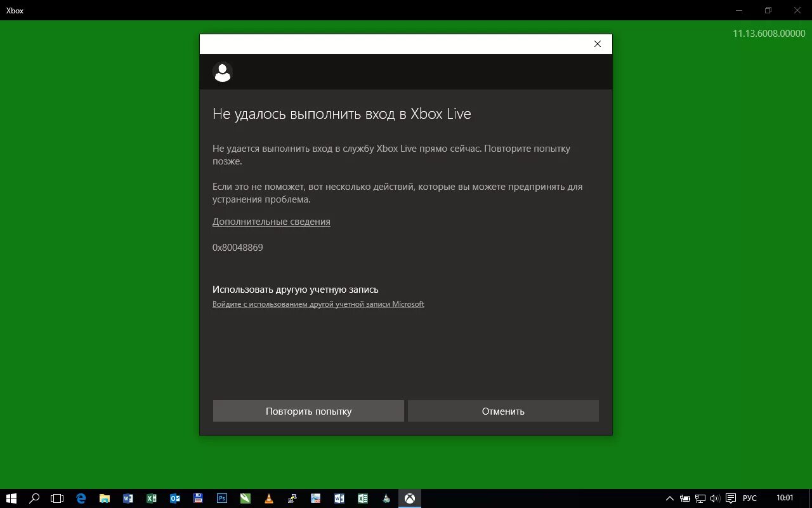
Task: Click the Не удалось выполнить вход heading
Action: [342, 114]
